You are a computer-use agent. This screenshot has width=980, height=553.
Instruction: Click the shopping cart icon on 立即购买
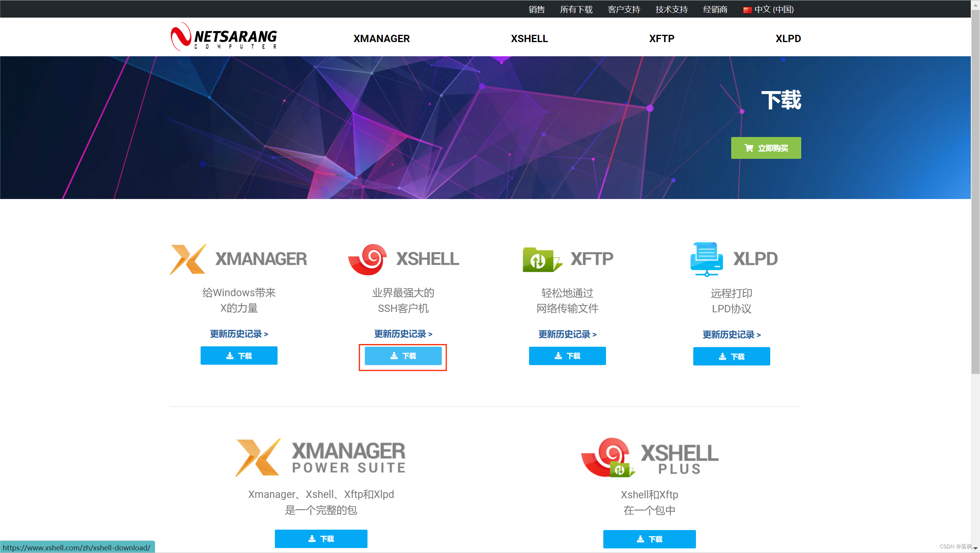pyautogui.click(x=749, y=148)
